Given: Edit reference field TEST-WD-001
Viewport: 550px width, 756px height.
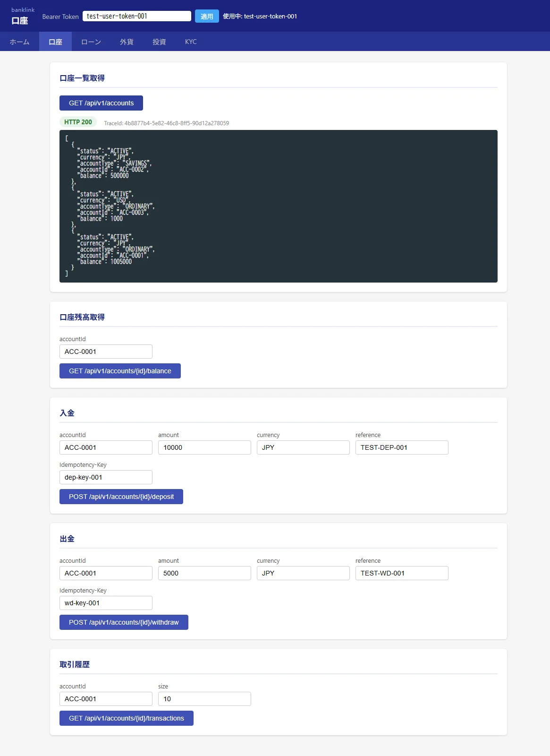Looking at the screenshot, I should click(402, 573).
